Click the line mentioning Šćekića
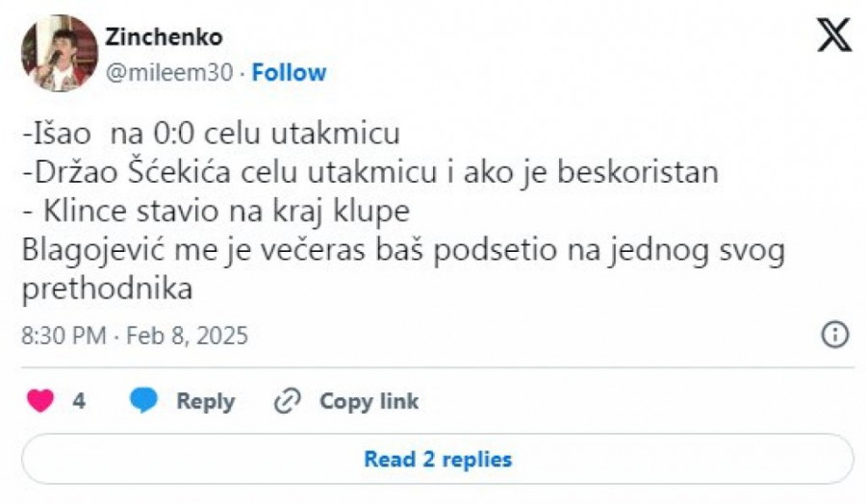 click(x=369, y=172)
